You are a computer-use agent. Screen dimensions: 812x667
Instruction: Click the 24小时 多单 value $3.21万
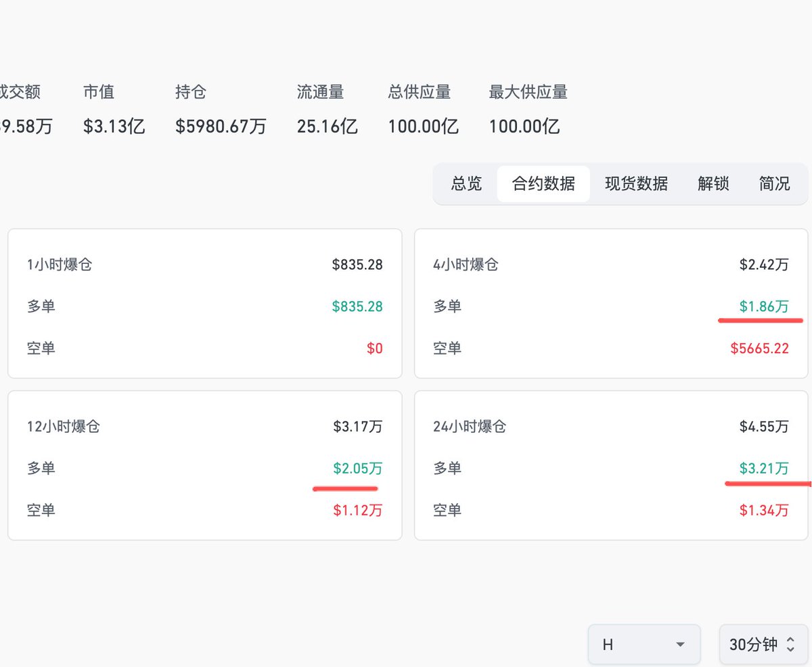click(x=764, y=468)
